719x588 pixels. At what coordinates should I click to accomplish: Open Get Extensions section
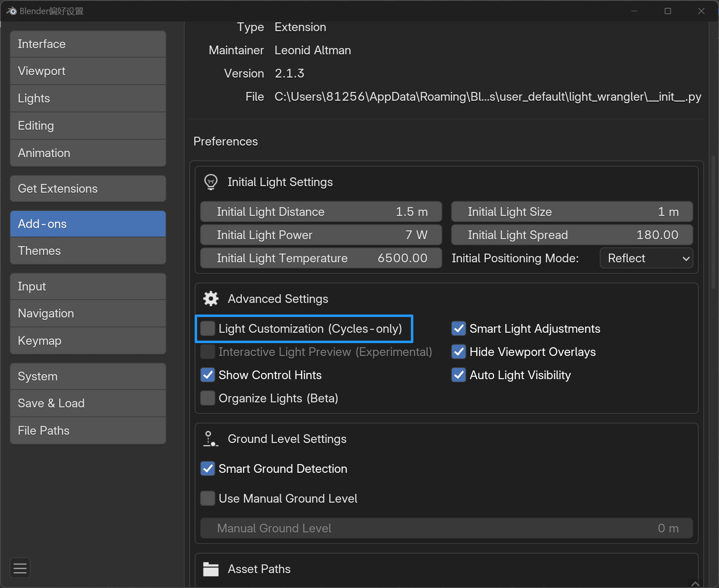(x=88, y=189)
